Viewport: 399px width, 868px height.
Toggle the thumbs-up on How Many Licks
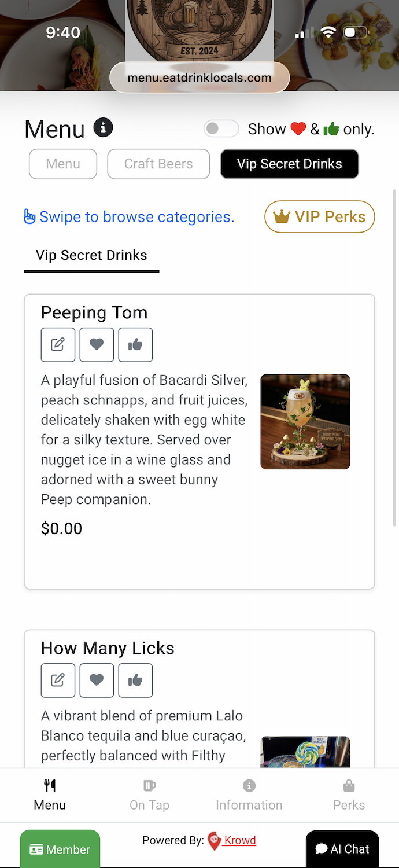click(135, 680)
